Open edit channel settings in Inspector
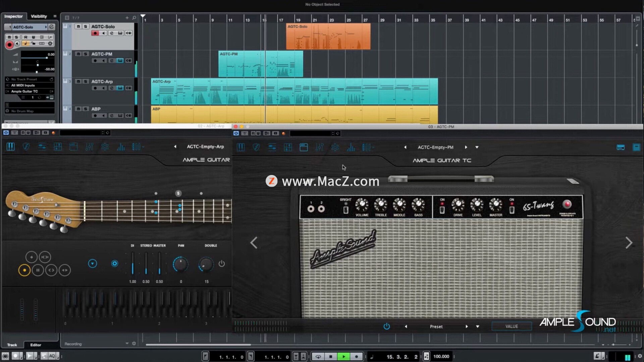Screen dimensions: 644x362 pyautogui.click(x=51, y=27)
